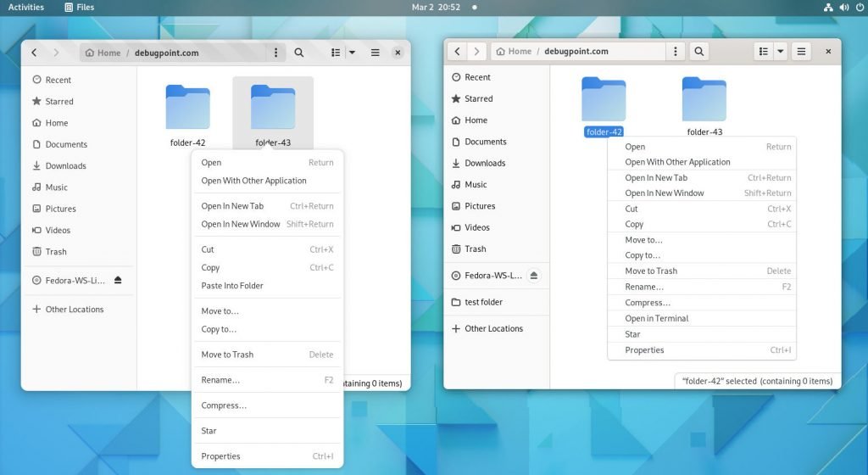Viewport: 868px width, 475px height.
Task: Open Documents in left window sidebar
Action: coord(79,144)
